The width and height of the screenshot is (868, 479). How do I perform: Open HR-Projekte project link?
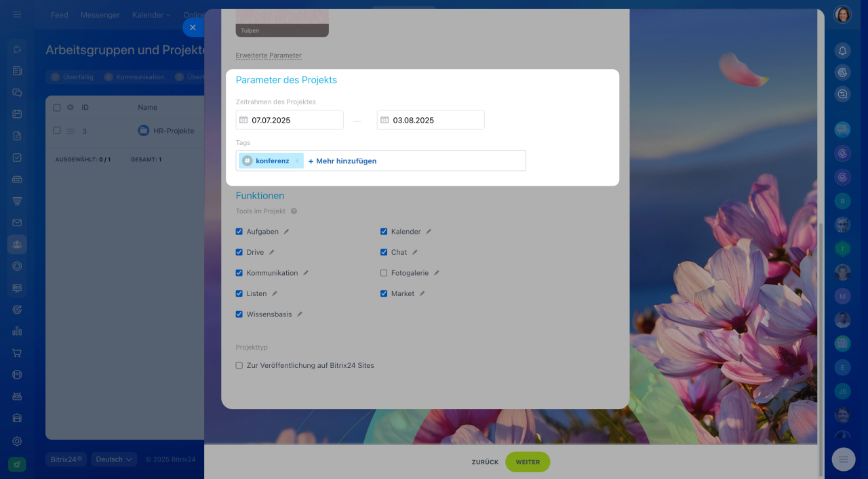tap(174, 131)
